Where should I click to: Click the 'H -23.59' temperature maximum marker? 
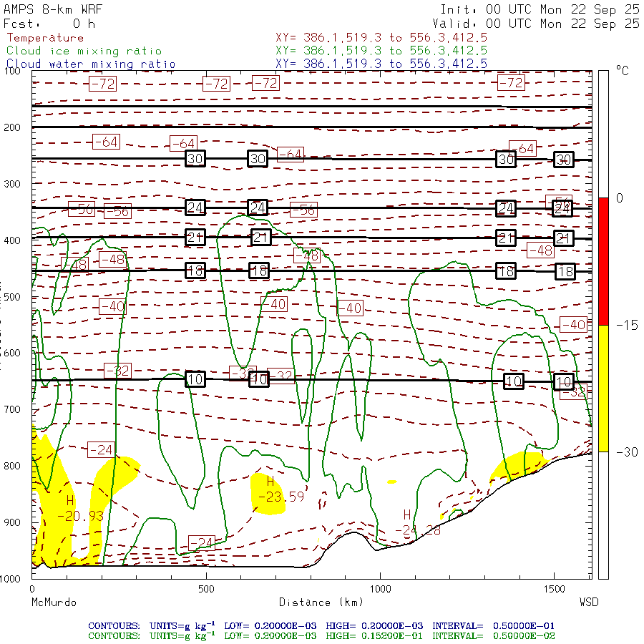[x=281, y=489]
